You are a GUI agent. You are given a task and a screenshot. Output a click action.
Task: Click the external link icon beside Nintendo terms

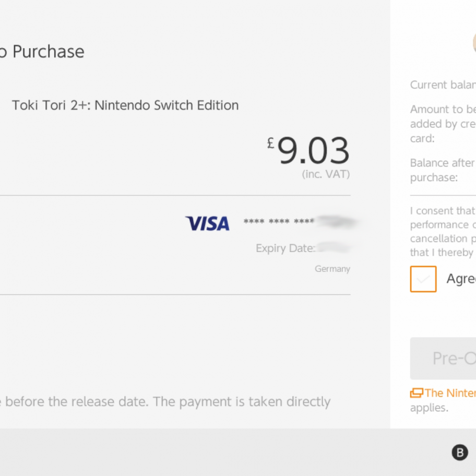pyautogui.click(x=416, y=393)
